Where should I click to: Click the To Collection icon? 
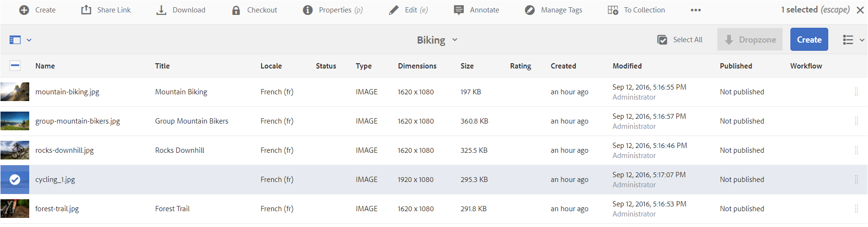(613, 10)
